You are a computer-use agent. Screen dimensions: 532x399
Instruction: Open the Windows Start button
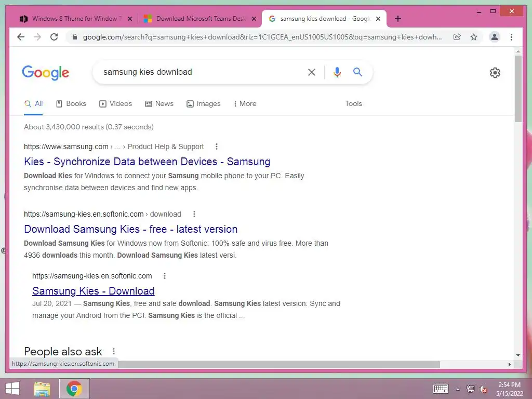point(12,389)
